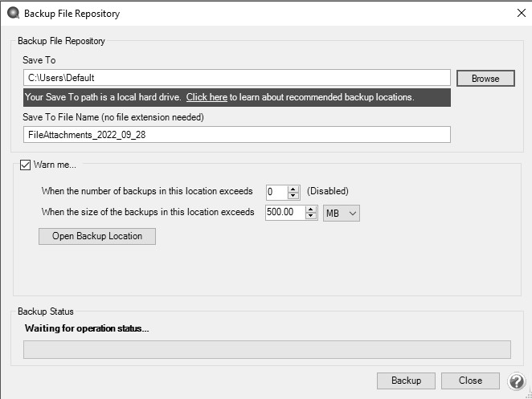Decrease the backup size threshold value
Viewport: 532px width, 399px height.
(x=310, y=216)
